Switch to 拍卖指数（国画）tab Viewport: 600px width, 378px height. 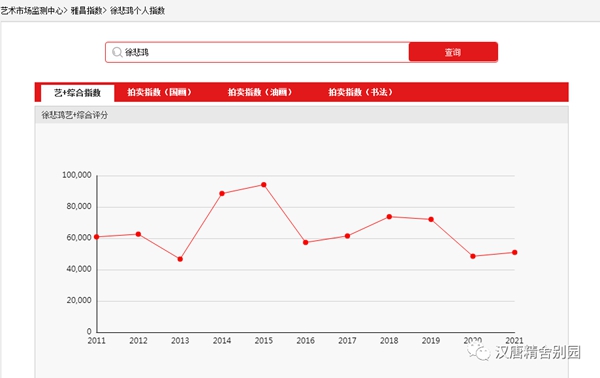[159, 92]
